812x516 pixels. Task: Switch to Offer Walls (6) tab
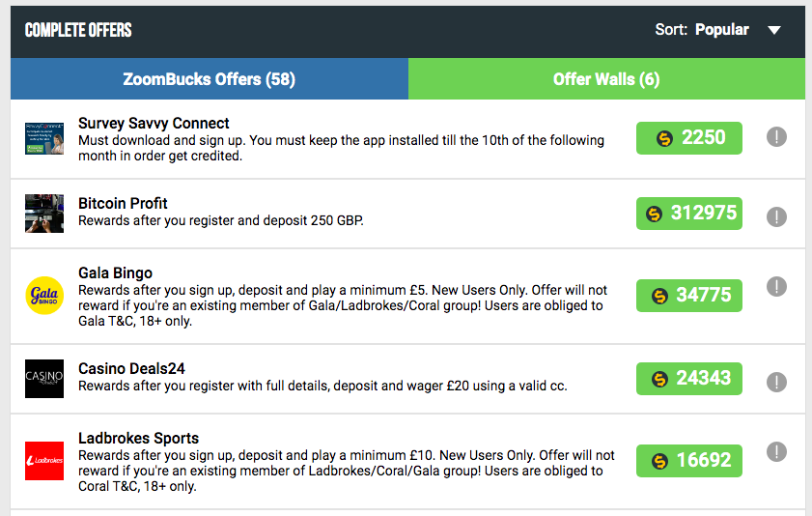(606, 78)
